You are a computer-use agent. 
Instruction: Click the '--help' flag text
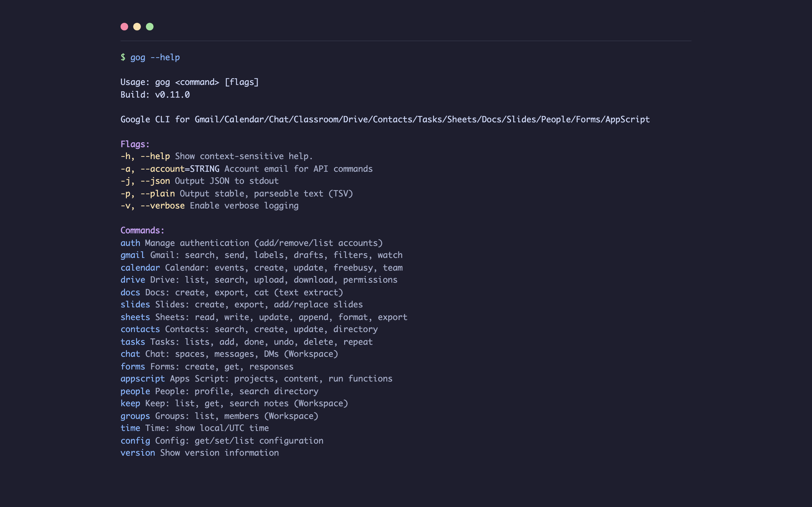pyautogui.click(x=155, y=156)
